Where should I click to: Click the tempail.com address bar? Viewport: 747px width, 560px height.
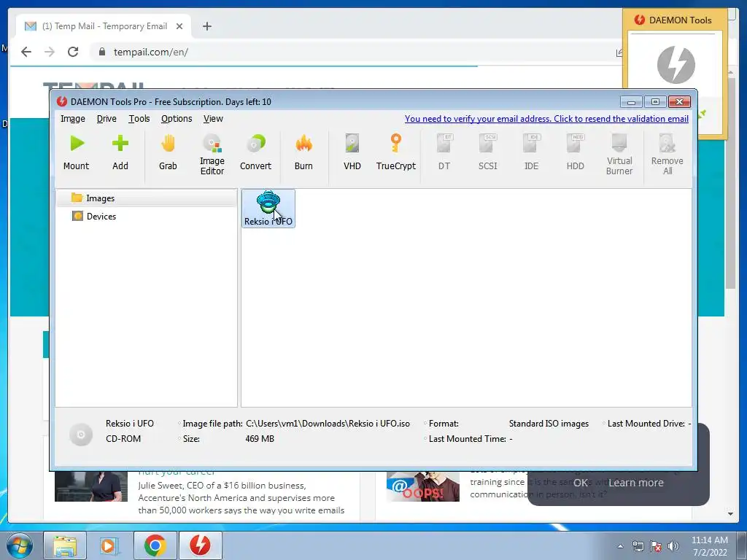pyautogui.click(x=352, y=52)
